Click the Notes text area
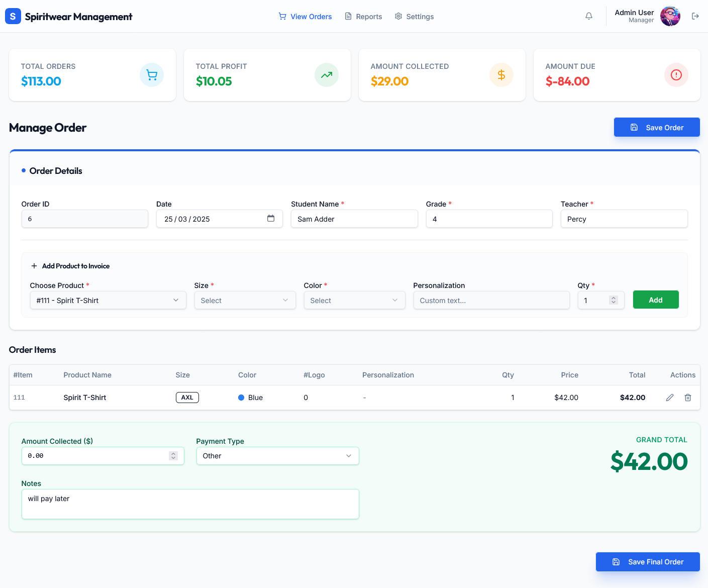Image resolution: width=708 pixels, height=588 pixels. [190, 504]
